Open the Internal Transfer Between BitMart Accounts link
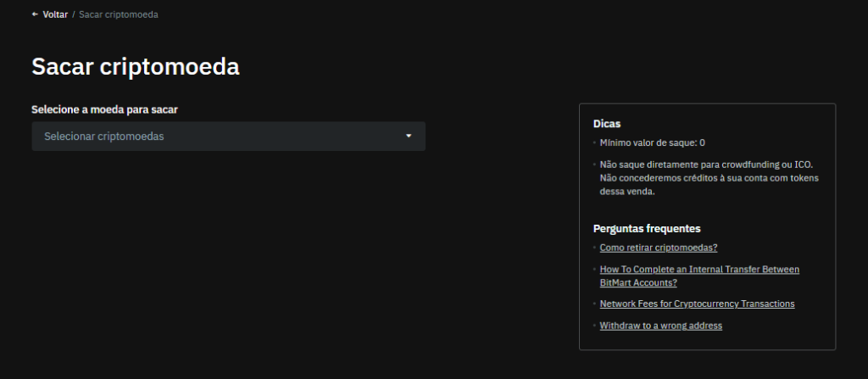 tap(698, 276)
